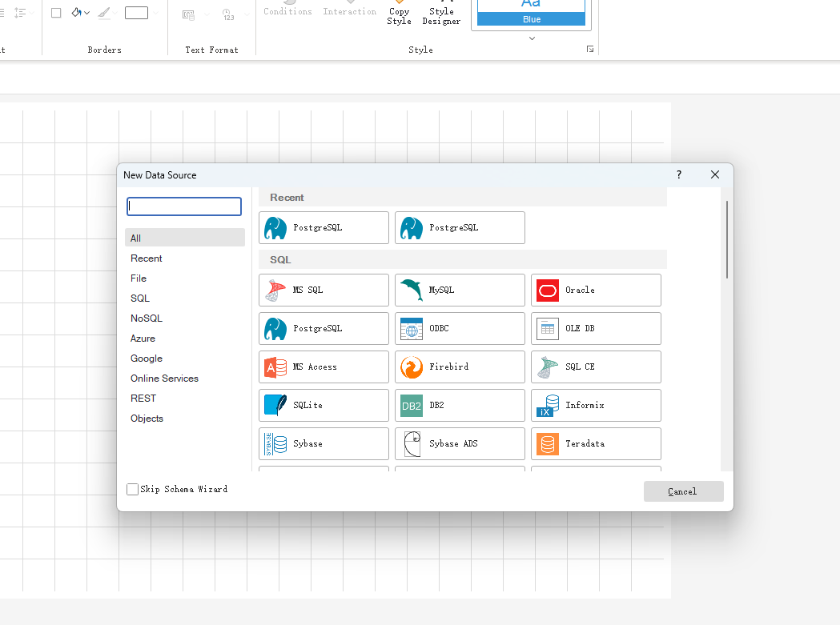Choose the SQLite connector
Screen dimensions: 840x625
(324, 405)
